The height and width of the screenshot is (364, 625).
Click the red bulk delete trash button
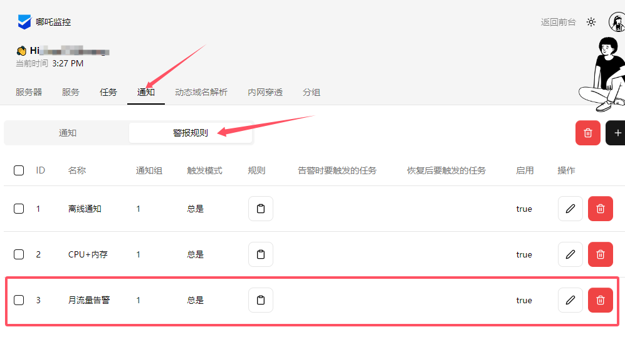(x=587, y=133)
